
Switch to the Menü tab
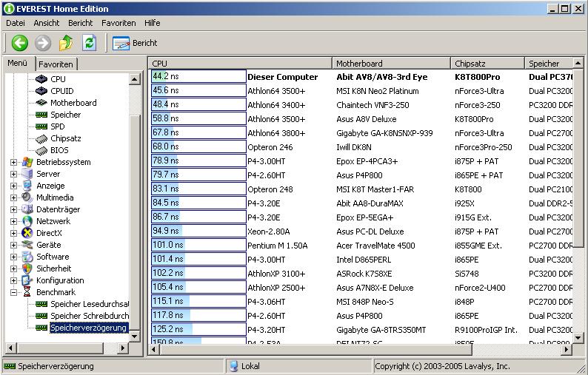18,63
